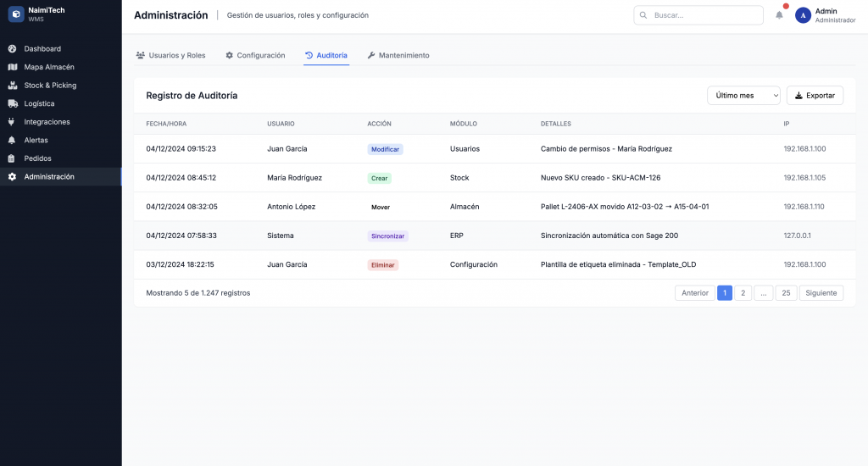Switch to the Usuarios y Roles tab
Viewport: 868px width, 466px height.
tap(170, 55)
